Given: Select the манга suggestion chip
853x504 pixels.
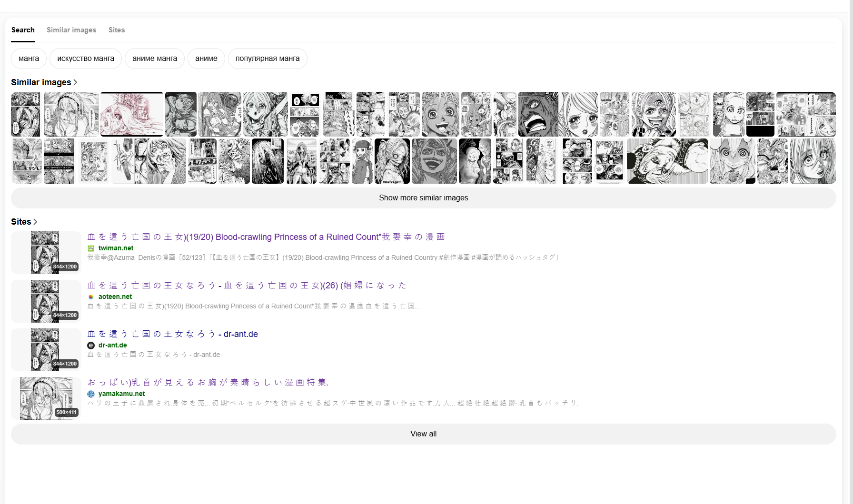Looking at the screenshot, I should 29,59.
